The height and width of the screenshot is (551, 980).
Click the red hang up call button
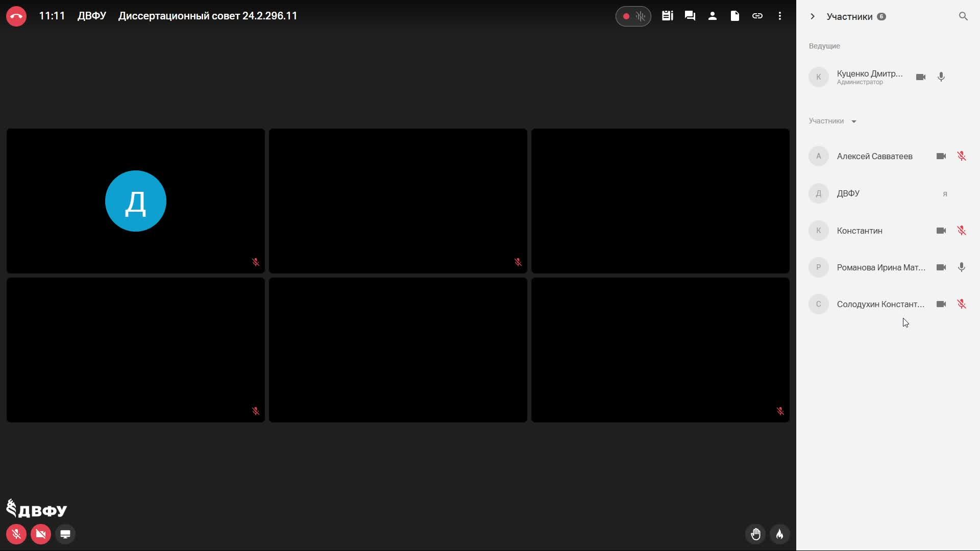point(16,16)
